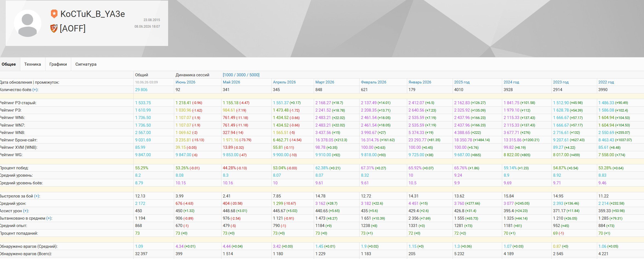The width and height of the screenshot is (644, 259).
Task: Click the gray player avatar picture
Action: (x=27, y=24)
